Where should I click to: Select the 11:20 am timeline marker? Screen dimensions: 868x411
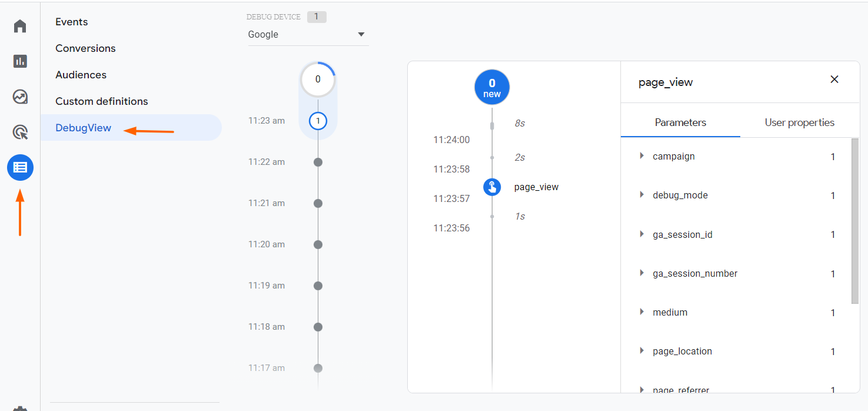pos(318,244)
